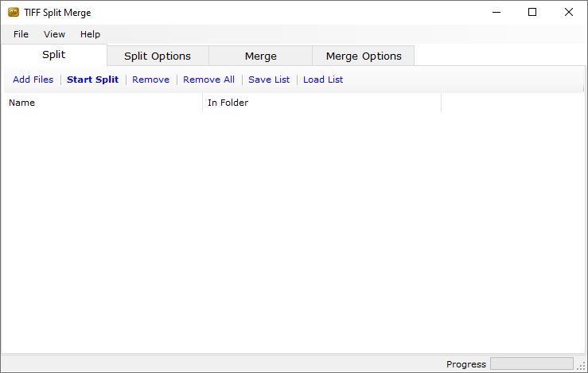
Task: Click the Progress bar in status bar
Action: coord(532,363)
